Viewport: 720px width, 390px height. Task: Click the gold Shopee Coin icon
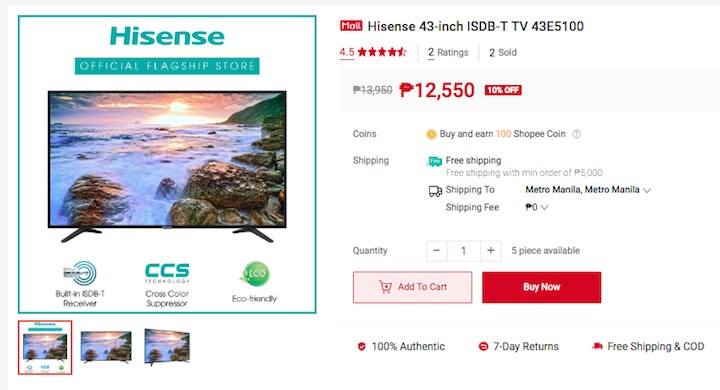pyautogui.click(x=431, y=134)
